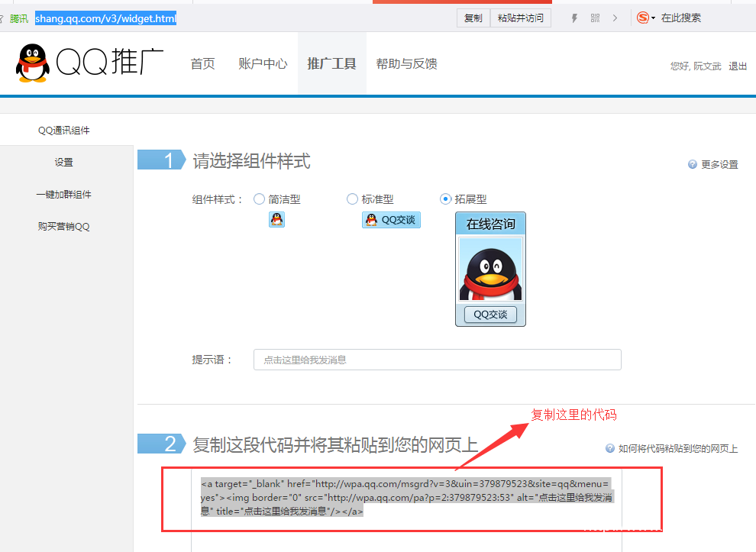Click the 更多设置 link
756x552 pixels.
coord(719,164)
